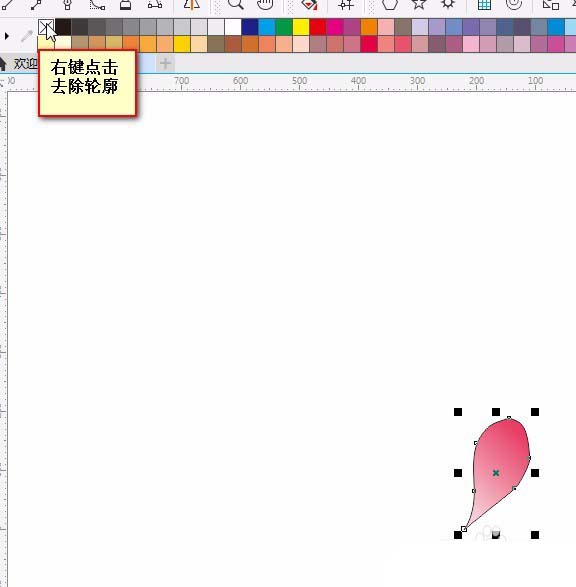Pick the black color swatch
Viewport: 576px width, 587px height.
(63, 27)
